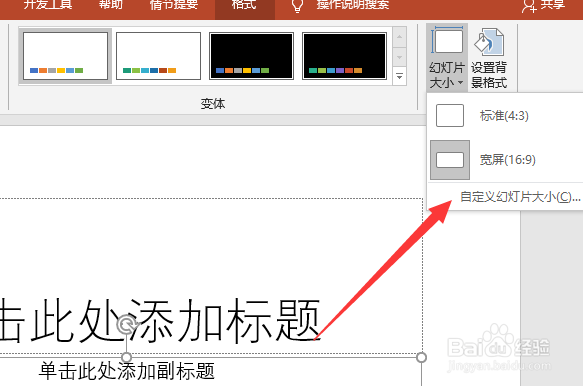Open the 幻灯片大小 slide size dropdown

click(447, 57)
